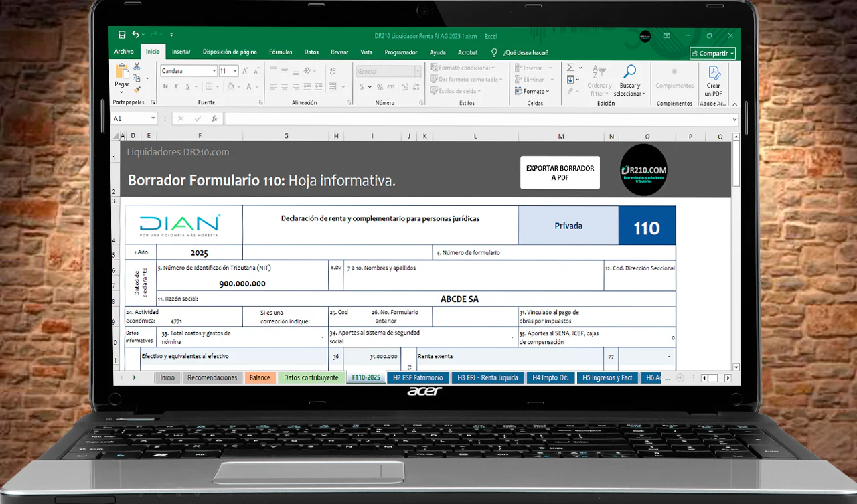This screenshot has height=504, width=857.
Task: Click the Undo arrow icon
Action: pos(135,35)
